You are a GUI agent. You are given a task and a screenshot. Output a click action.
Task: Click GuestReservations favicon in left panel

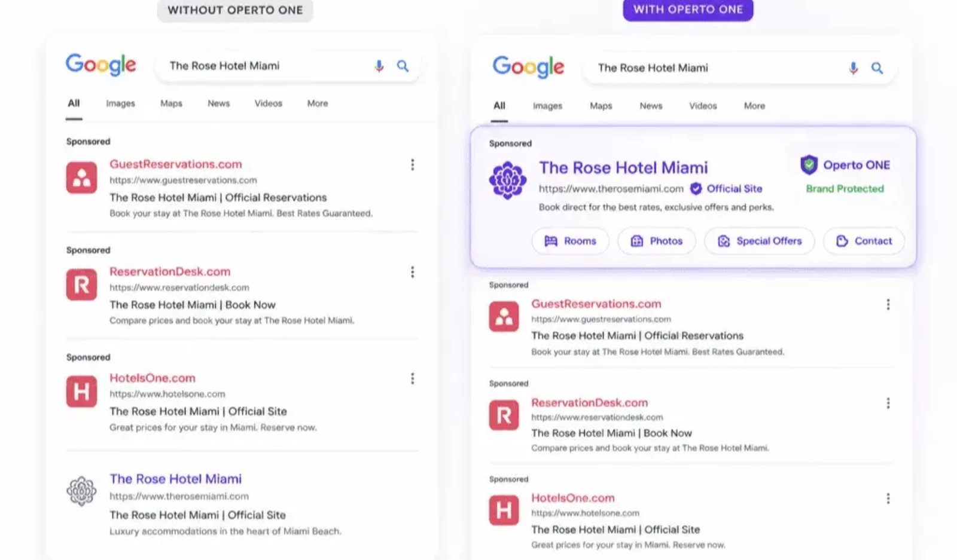point(81,178)
